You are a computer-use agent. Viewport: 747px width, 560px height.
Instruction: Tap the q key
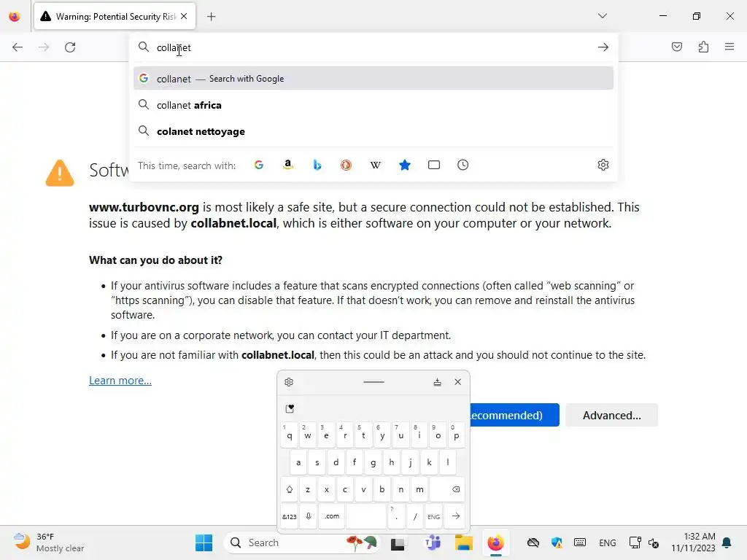(289, 435)
